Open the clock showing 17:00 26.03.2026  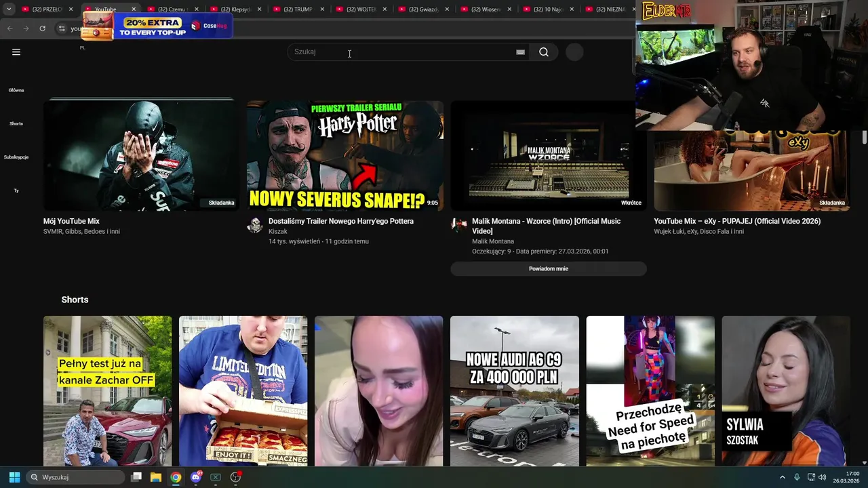pyautogui.click(x=846, y=477)
